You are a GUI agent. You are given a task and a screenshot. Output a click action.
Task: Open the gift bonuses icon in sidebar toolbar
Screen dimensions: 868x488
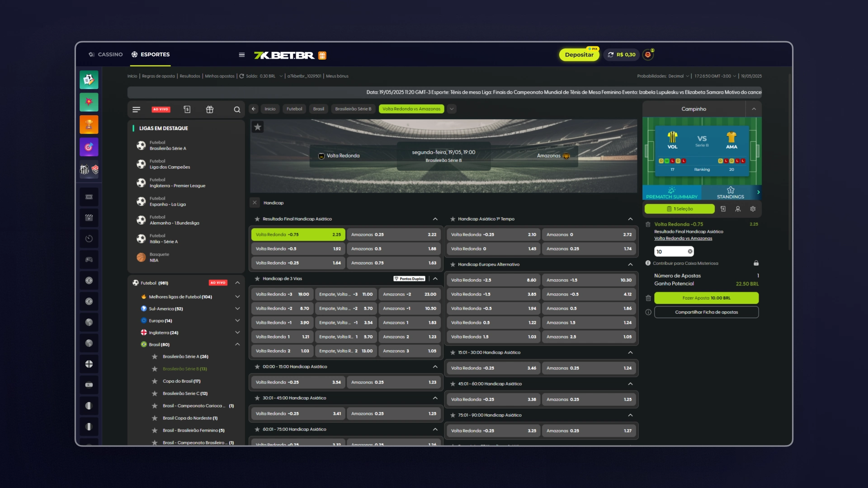(x=210, y=109)
